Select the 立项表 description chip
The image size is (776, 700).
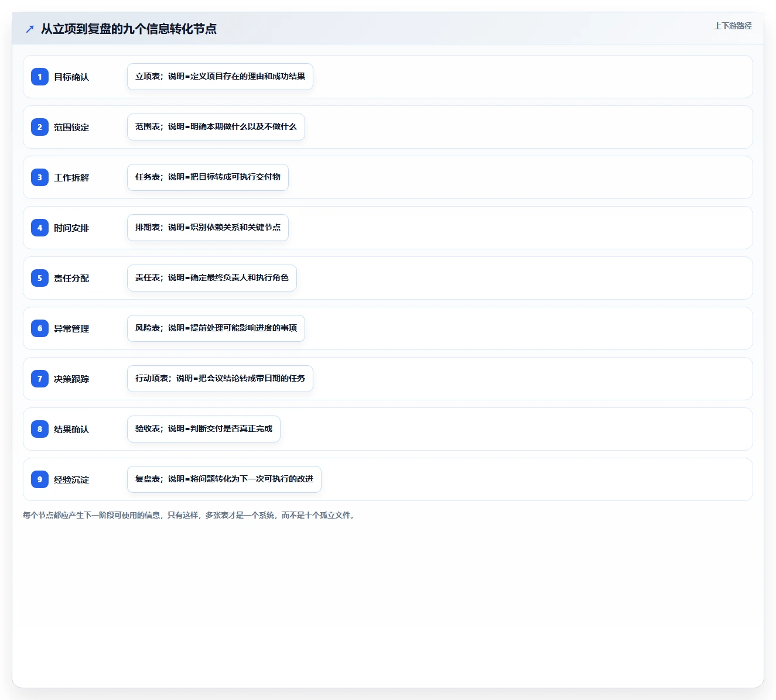[220, 77]
